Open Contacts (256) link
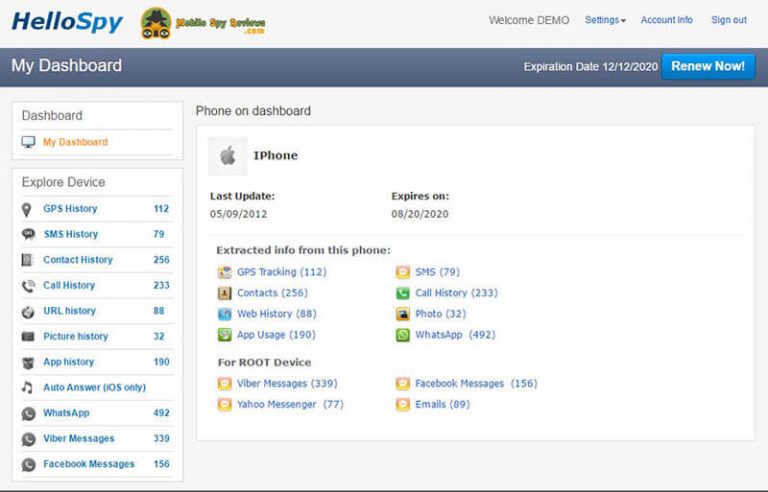 tap(272, 293)
